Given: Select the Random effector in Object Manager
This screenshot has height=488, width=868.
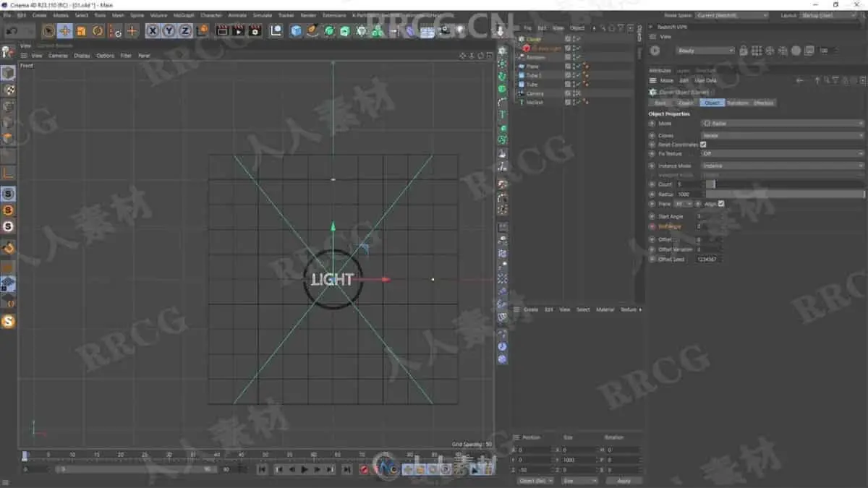Looking at the screenshot, I should [x=536, y=57].
